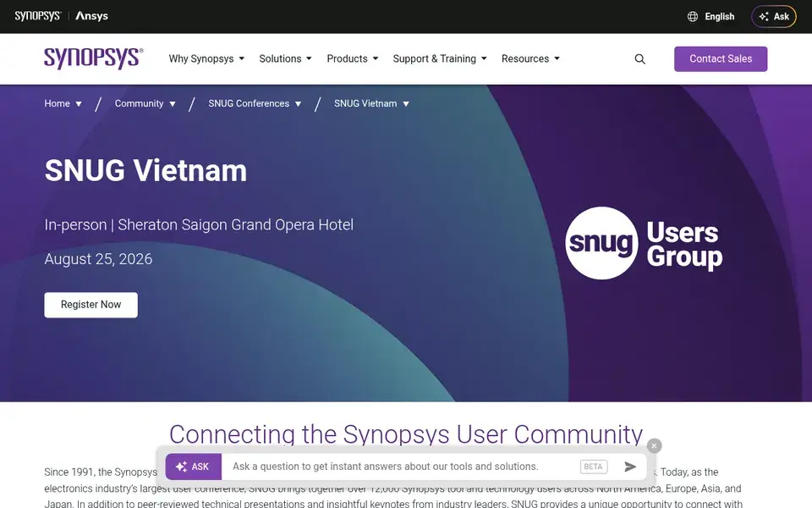812x508 pixels.
Task: Expand the Community breadcrumb arrow
Action: (173, 104)
